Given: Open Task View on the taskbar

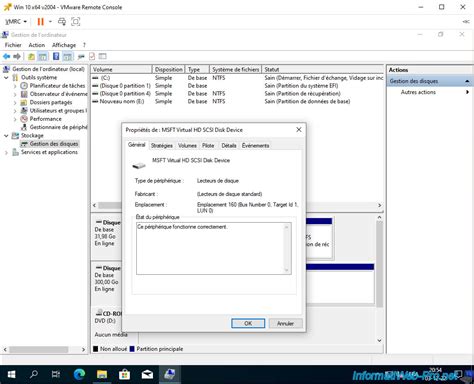Looking at the screenshot, I should [x=56, y=375].
